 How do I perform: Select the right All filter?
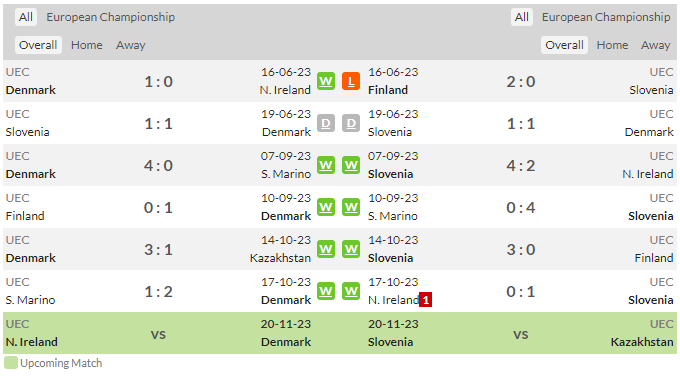522,17
